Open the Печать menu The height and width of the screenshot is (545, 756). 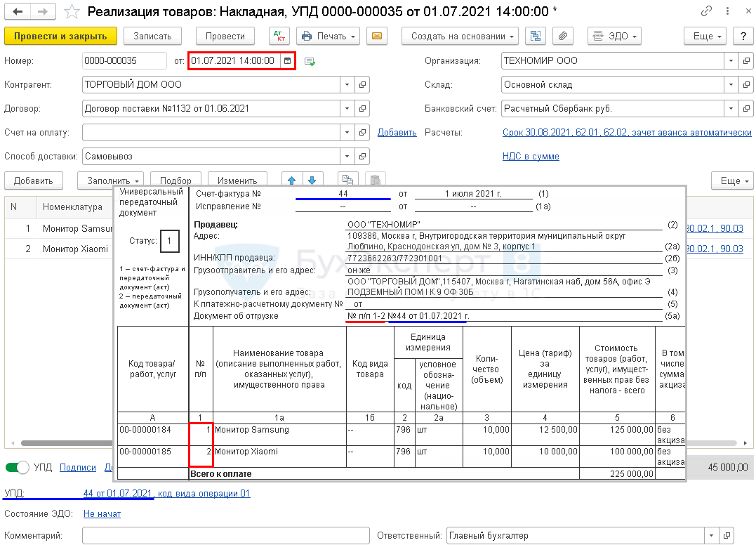(x=327, y=37)
